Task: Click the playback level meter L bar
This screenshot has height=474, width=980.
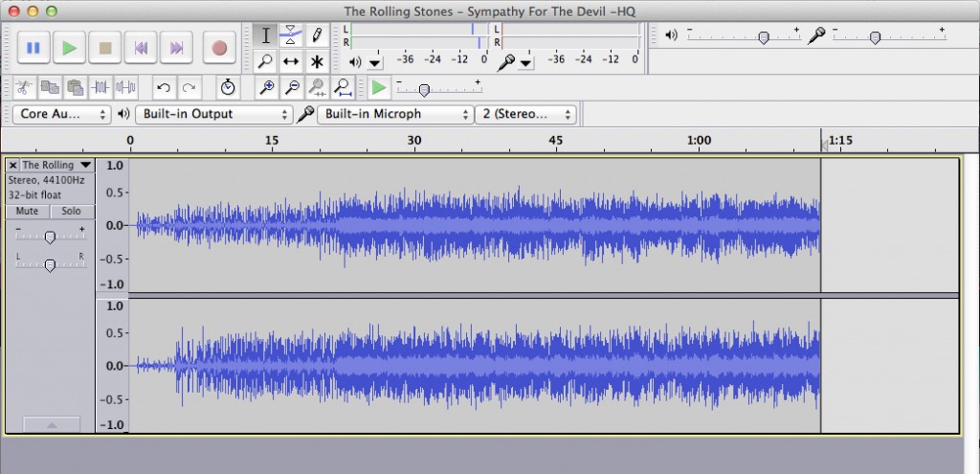Action: pos(419,30)
